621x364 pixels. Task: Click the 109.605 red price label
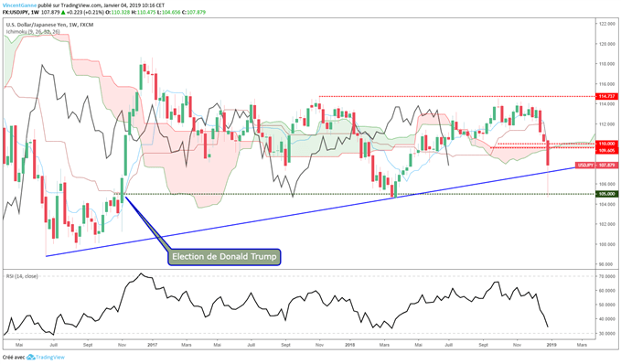606,151
